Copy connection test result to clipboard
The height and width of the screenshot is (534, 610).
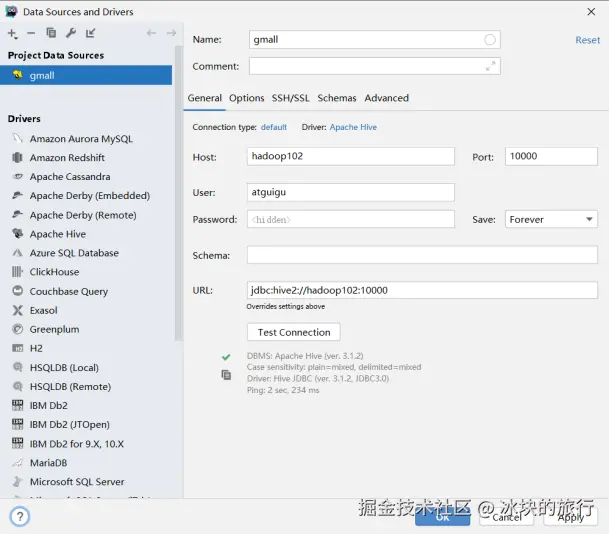coord(226,375)
